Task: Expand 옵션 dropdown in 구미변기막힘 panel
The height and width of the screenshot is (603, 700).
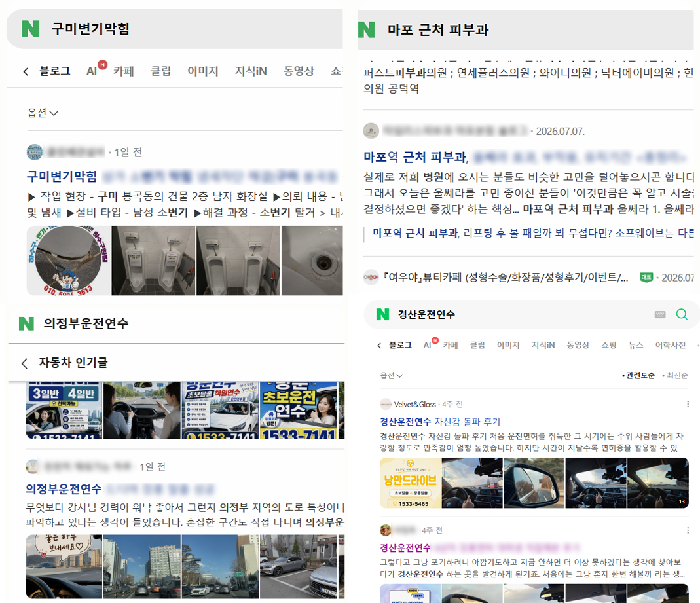Action: pyautogui.click(x=43, y=113)
